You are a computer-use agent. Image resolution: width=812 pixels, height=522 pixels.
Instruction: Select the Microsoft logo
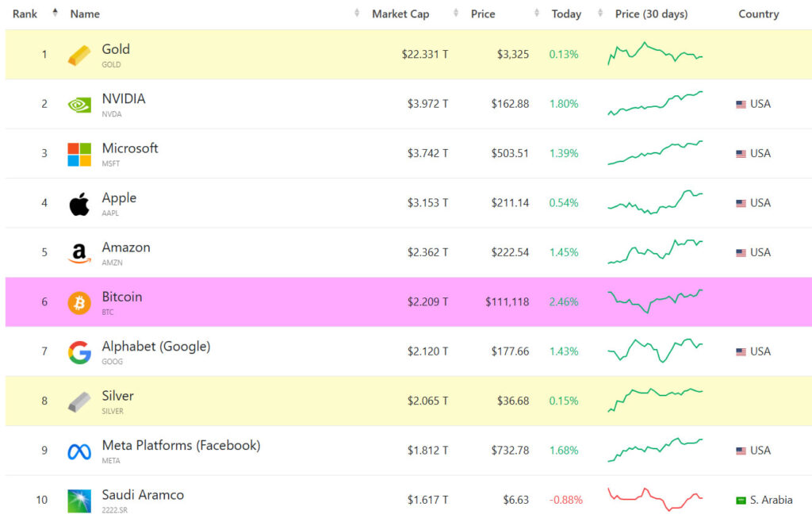79,154
